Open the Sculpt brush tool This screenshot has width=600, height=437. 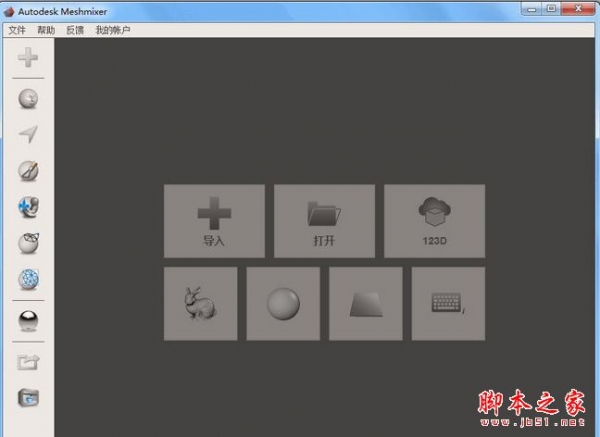[x=28, y=171]
